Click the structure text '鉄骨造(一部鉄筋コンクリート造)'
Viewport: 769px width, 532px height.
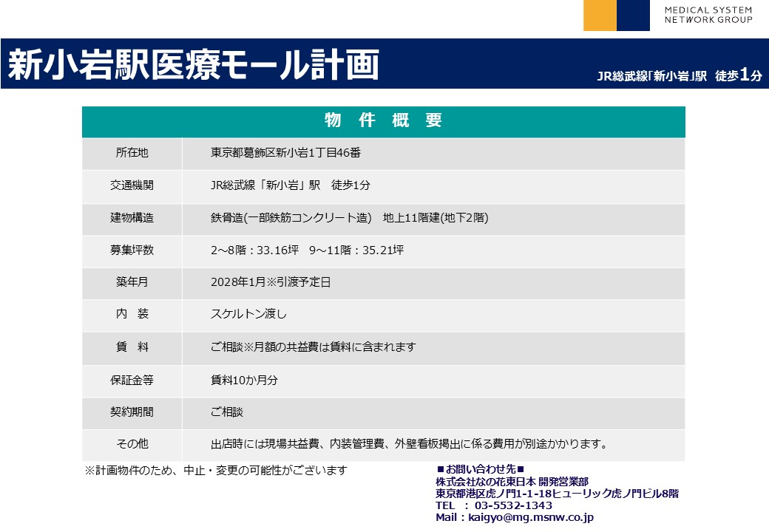[291, 217]
